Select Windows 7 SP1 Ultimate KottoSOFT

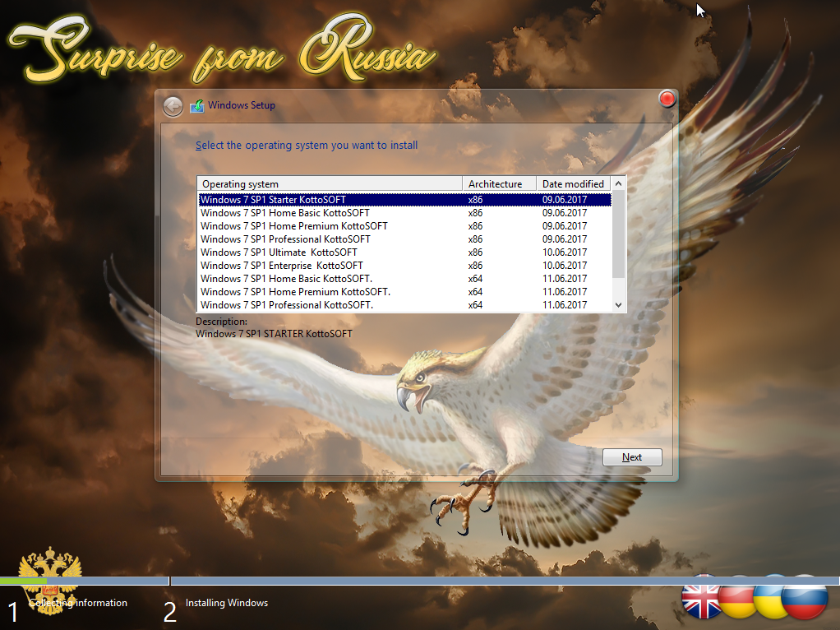pos(405,252)
